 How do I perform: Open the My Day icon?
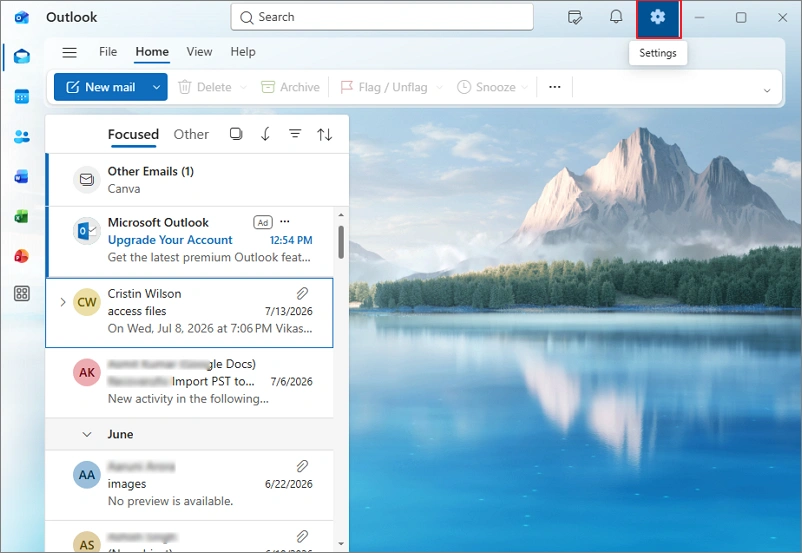point(575,18)
